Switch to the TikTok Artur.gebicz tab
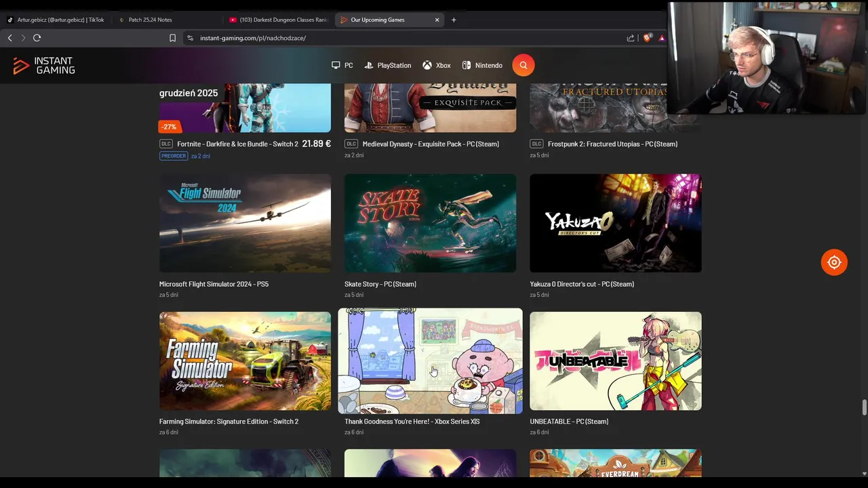 click(x=56, y=20)
